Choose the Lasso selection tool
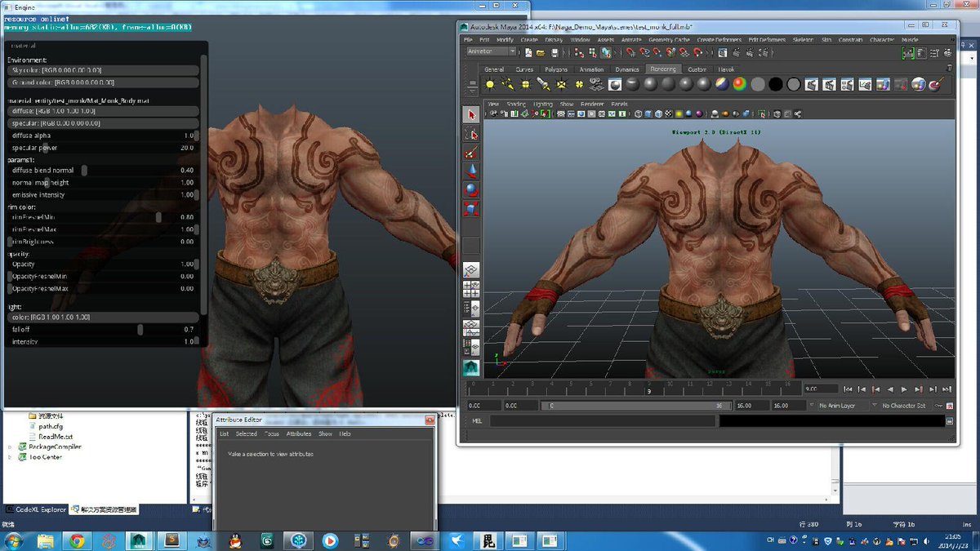This screenshot has height=551, width=980. coord(471,133)
